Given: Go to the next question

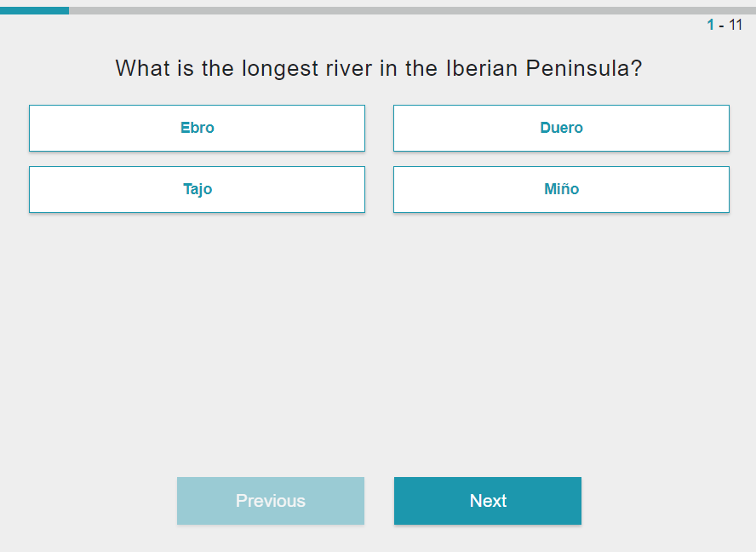Looking at the screenshot, I should tap(487, 501).
